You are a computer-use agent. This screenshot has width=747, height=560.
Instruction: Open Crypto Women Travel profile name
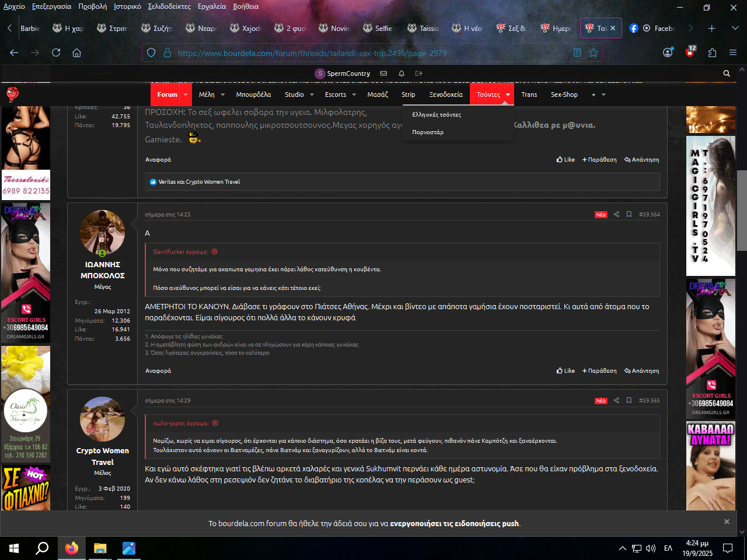(102, 456)
